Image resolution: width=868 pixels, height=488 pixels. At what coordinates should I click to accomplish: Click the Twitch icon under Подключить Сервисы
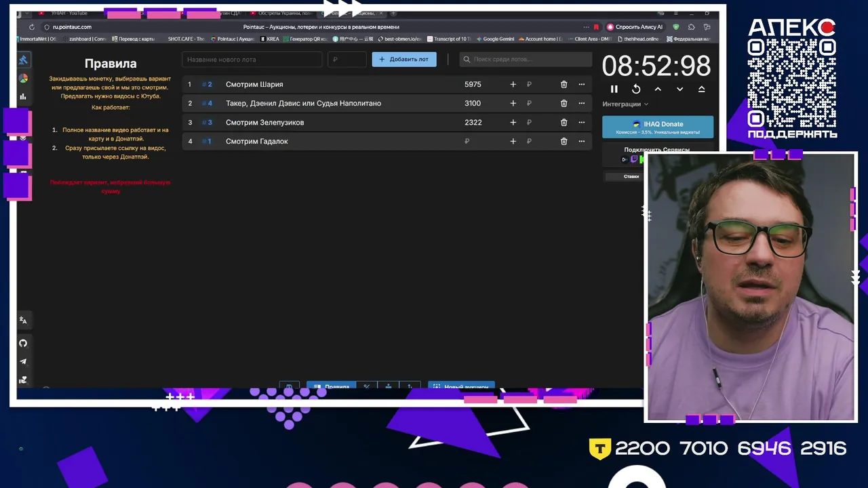point(634,159)
